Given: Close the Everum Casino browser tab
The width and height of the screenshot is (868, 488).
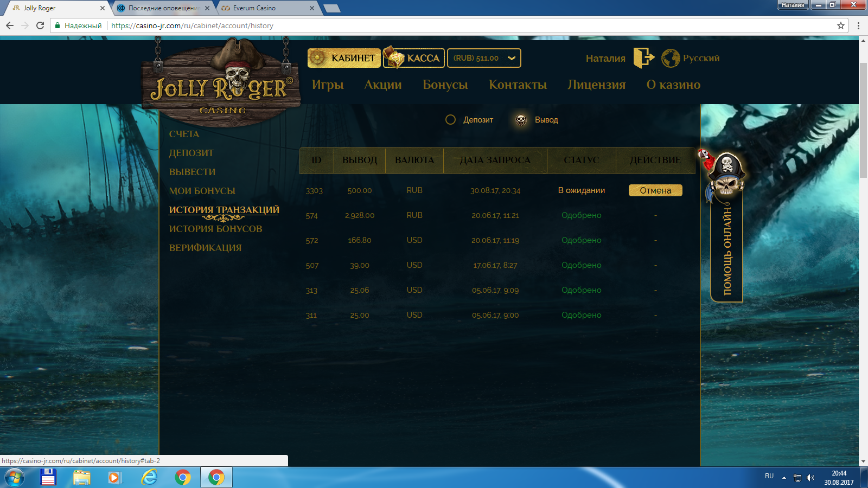Looking at the screenshot, I should coord(312,8).
